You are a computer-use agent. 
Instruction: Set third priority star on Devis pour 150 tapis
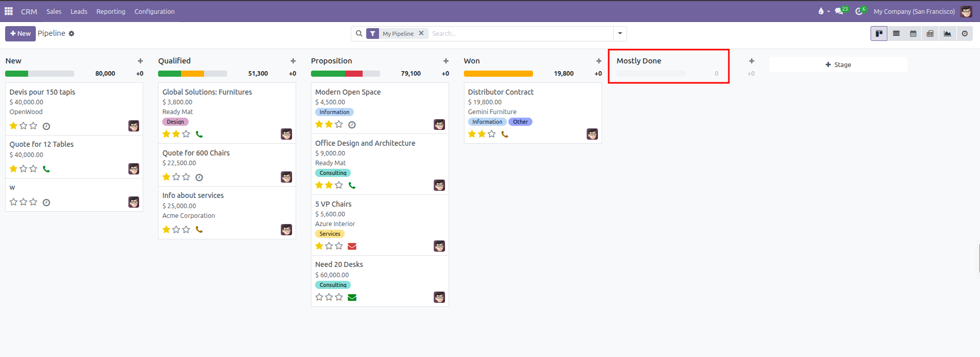click(33, 126)
